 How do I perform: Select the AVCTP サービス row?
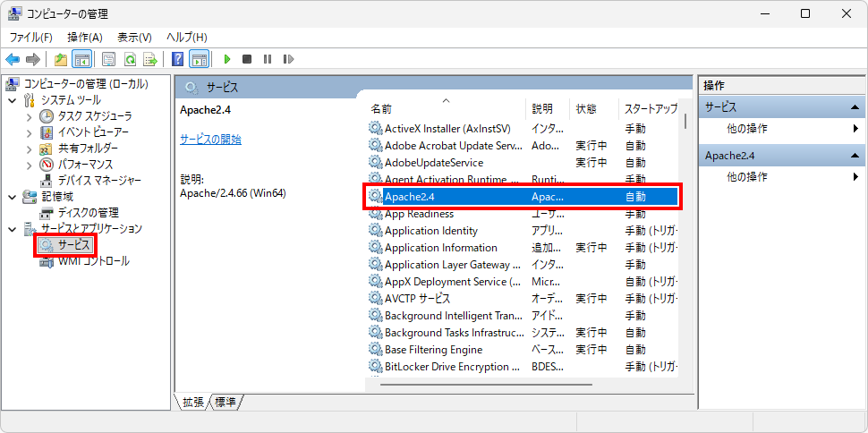click(523, 299)
